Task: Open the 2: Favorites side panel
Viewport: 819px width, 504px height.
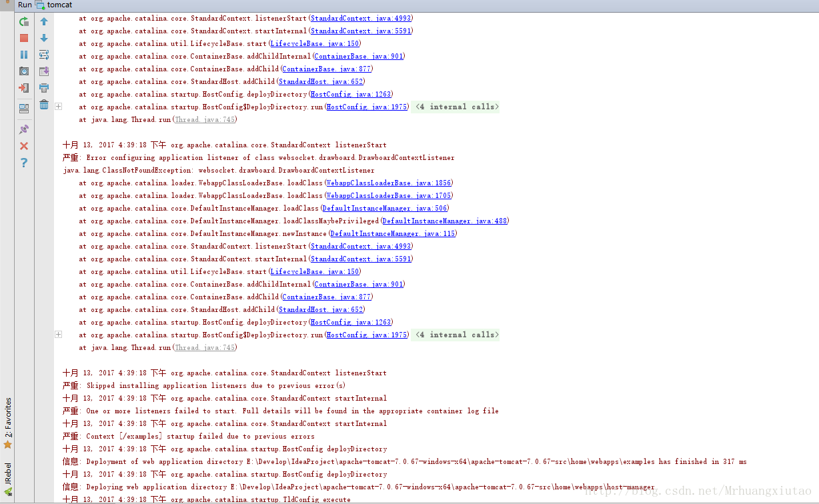Action: click(x=8, y=423)
